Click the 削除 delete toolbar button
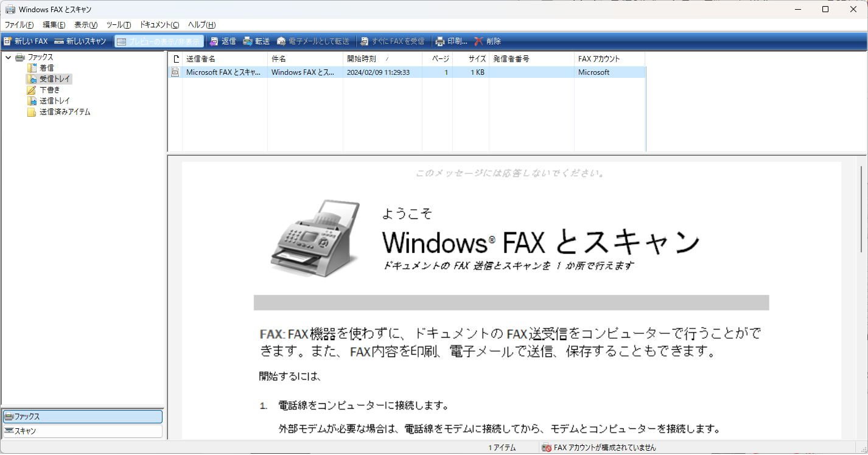 (x=488, y=41)
